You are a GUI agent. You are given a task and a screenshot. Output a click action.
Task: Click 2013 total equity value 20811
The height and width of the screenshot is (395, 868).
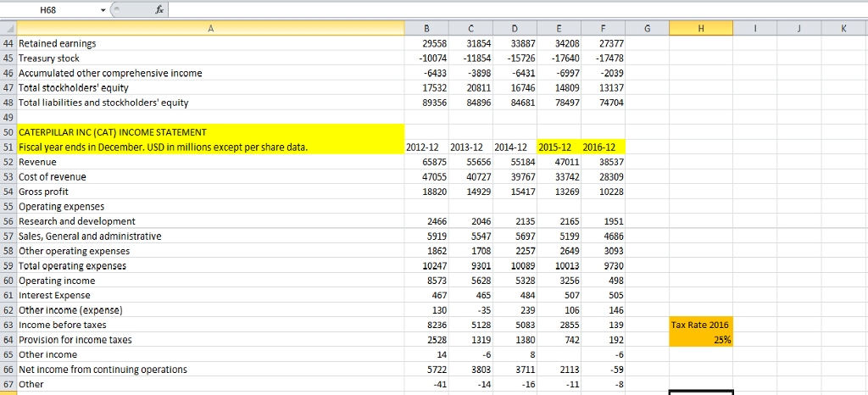pyautogui.click(x=471, y=87)
